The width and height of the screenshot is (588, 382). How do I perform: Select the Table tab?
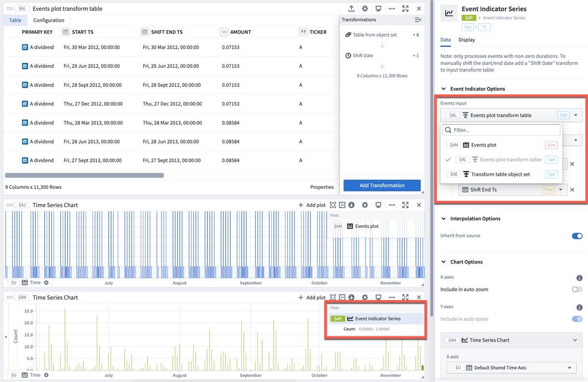(x=15, y=20)
